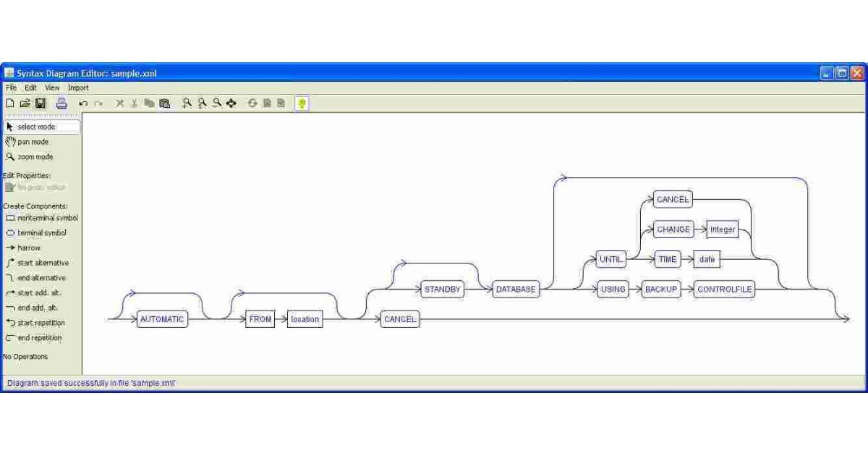Open the View menu
Screen dimensions: 868x456
pos(52,88)
